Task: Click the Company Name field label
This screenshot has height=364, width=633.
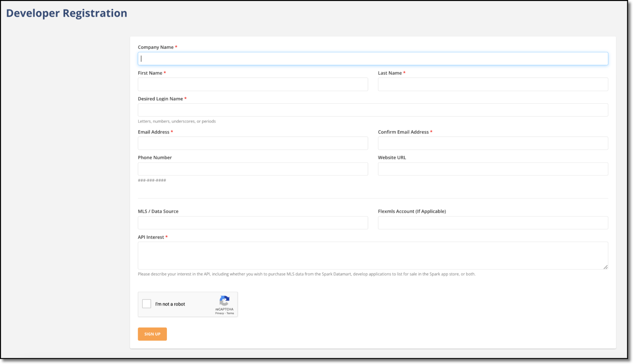Action: [155, 47]
